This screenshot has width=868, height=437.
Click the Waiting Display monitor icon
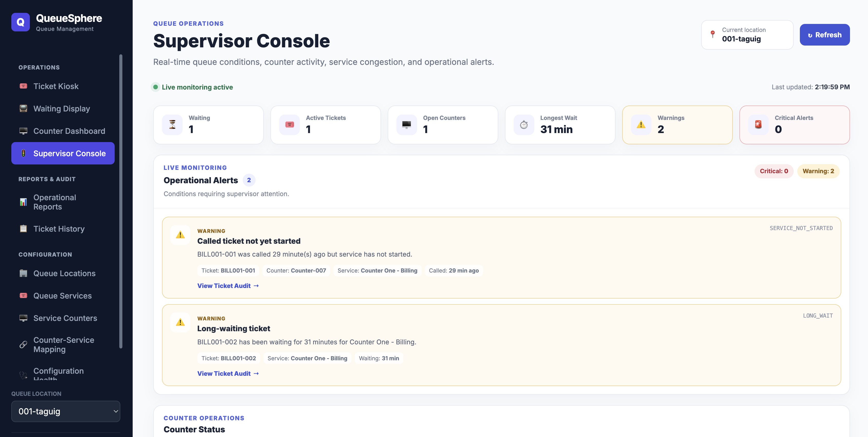[23, 108]
